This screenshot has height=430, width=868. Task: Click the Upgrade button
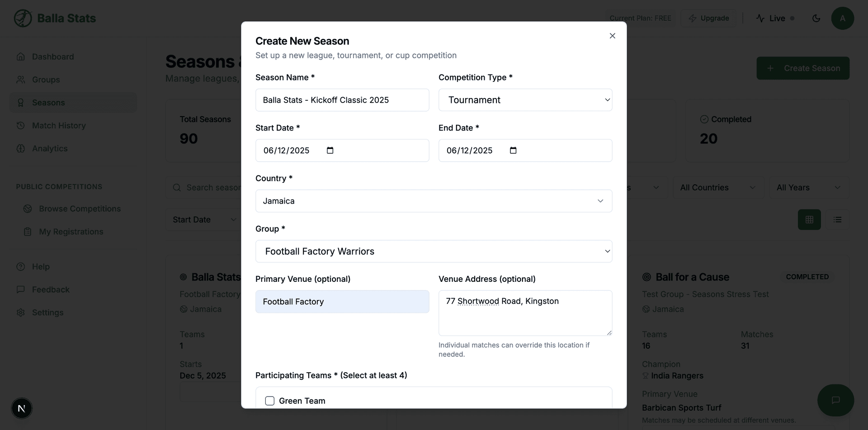click(708, 18)
